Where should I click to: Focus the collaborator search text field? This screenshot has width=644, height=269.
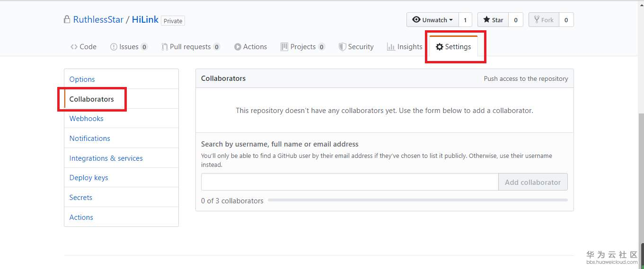click(350, 182)
